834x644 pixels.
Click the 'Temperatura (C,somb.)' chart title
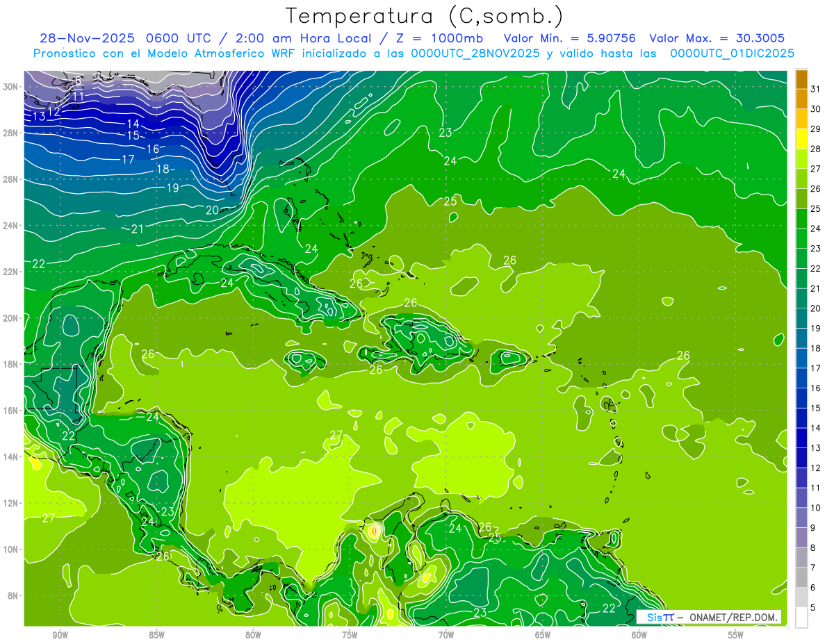click(425, 16)
